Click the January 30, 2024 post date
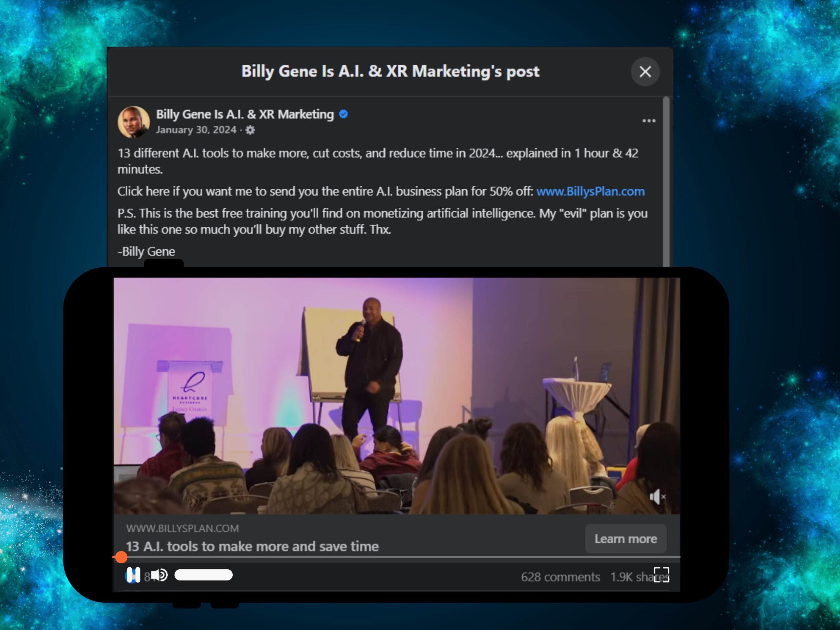The image size is (840, 630). pos(196,130)
